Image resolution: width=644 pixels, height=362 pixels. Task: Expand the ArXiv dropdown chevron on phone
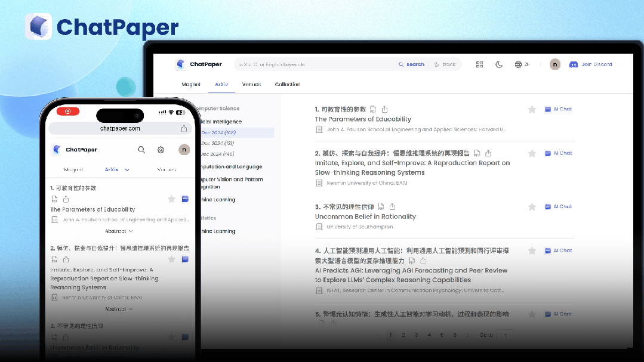click(127, 169)
